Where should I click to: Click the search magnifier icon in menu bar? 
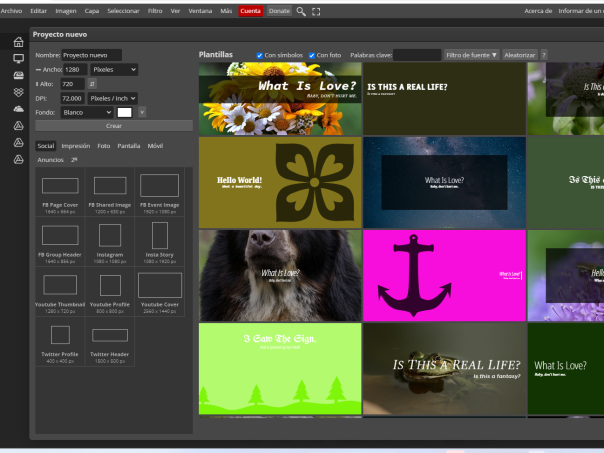pyautogui.click(x=301, y=11)
